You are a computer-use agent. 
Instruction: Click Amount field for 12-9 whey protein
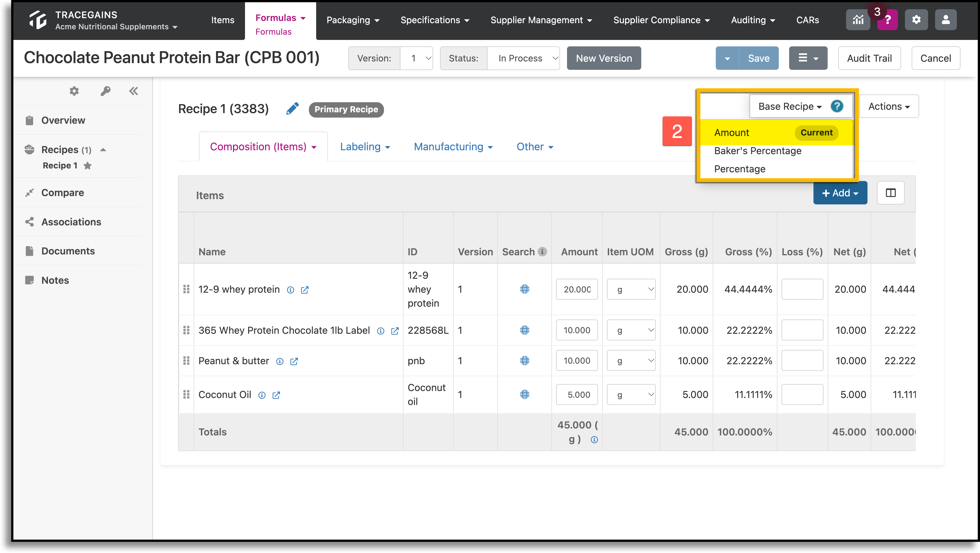click(577, 289)
